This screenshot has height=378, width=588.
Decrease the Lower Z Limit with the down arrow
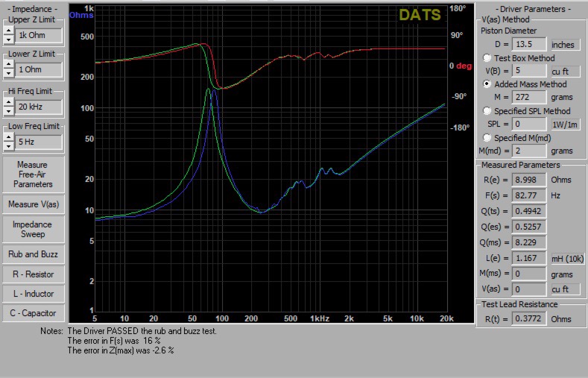point(8,73)
